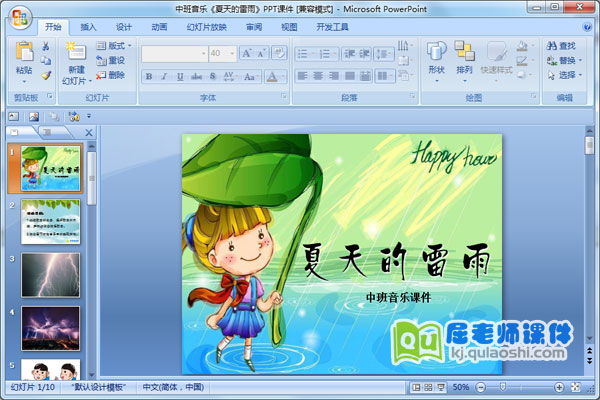Viewport: 600px width, 400px height.
Task: Click the Align Text Left icon
Action: (x=302, y=76)
